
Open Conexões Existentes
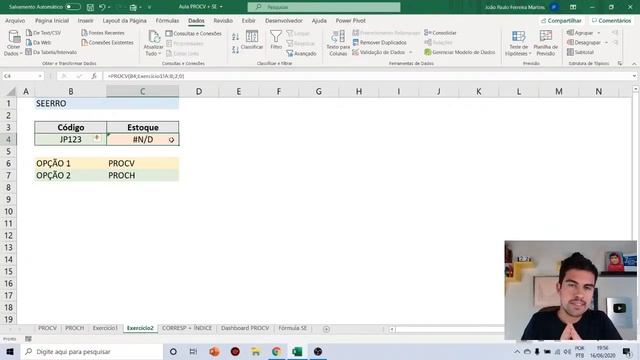(107, 42)
